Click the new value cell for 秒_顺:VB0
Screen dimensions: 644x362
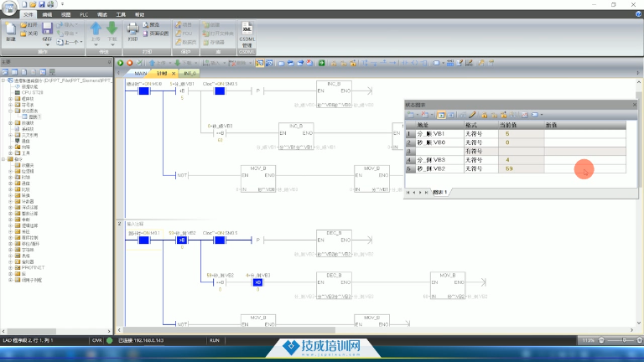(585, 142)
